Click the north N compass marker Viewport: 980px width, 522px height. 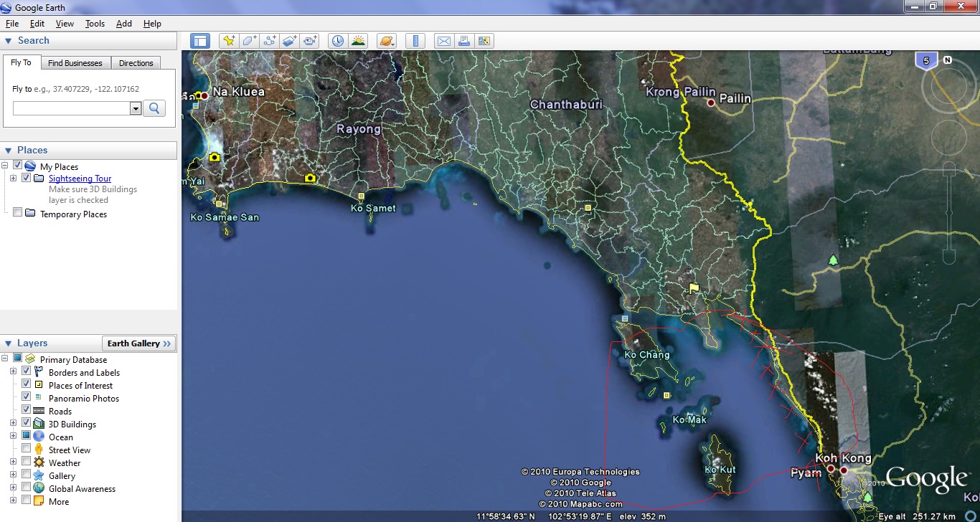(948, 60)
